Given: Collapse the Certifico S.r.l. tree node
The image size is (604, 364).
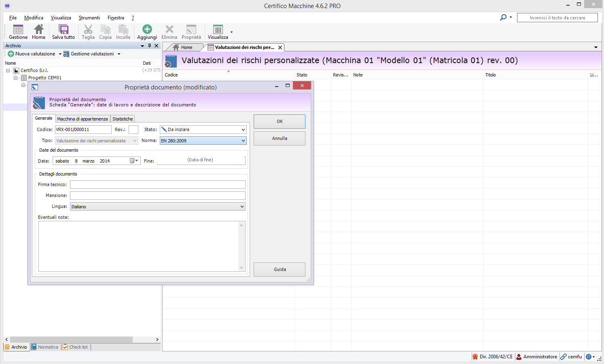Looking at the screenshot, I should [x=8, y=70].
